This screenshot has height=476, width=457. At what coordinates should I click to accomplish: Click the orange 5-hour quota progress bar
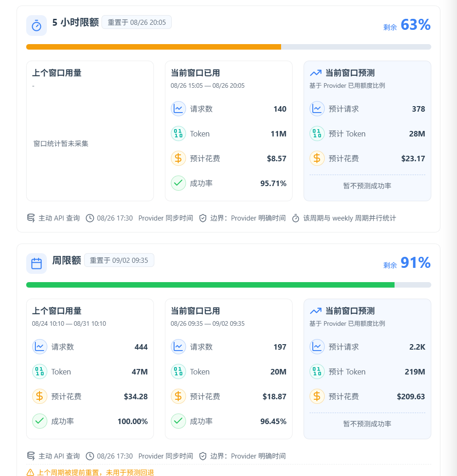pyautogui.click(x=229, y=47)
